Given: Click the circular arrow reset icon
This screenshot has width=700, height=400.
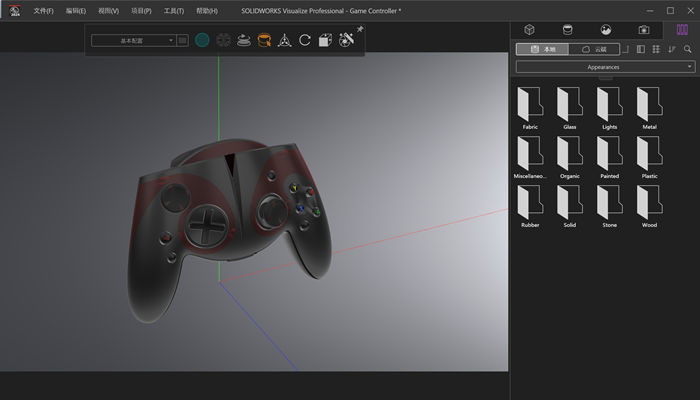Looking at the screenshot, I should click(305, 40).
